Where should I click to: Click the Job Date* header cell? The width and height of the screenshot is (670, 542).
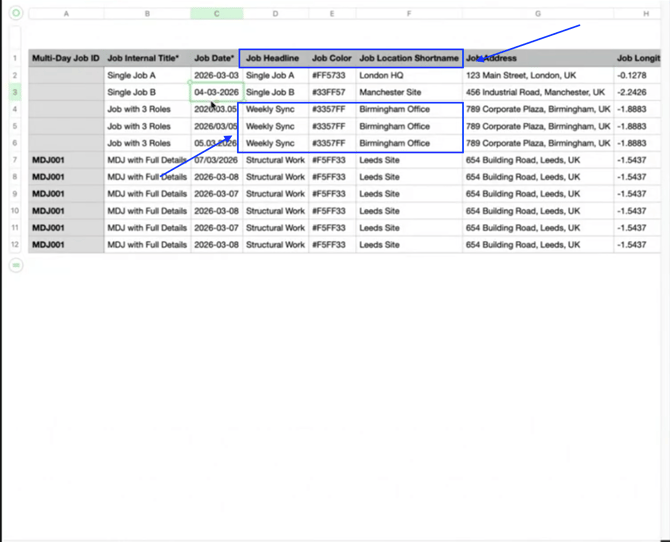[215, 58]
